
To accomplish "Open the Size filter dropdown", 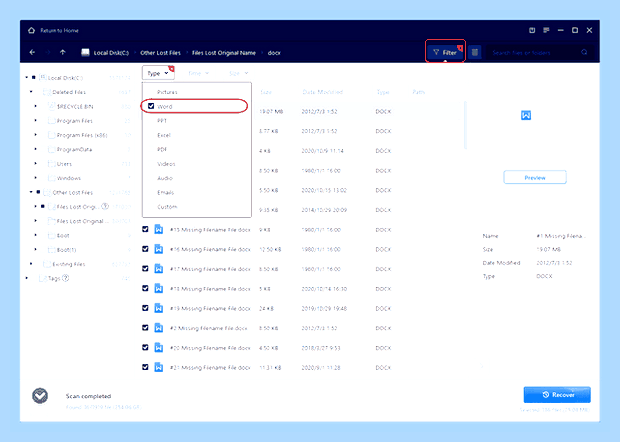I will click(238, 73).
